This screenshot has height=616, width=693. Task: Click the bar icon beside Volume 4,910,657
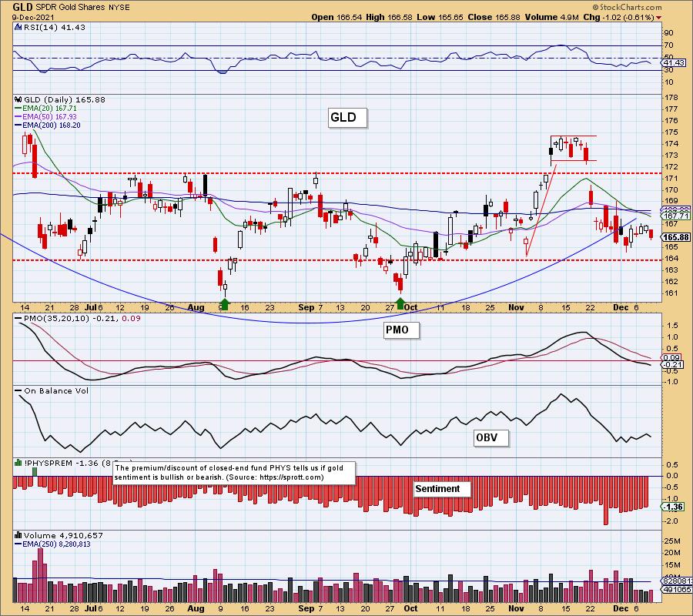coord(18,536)
